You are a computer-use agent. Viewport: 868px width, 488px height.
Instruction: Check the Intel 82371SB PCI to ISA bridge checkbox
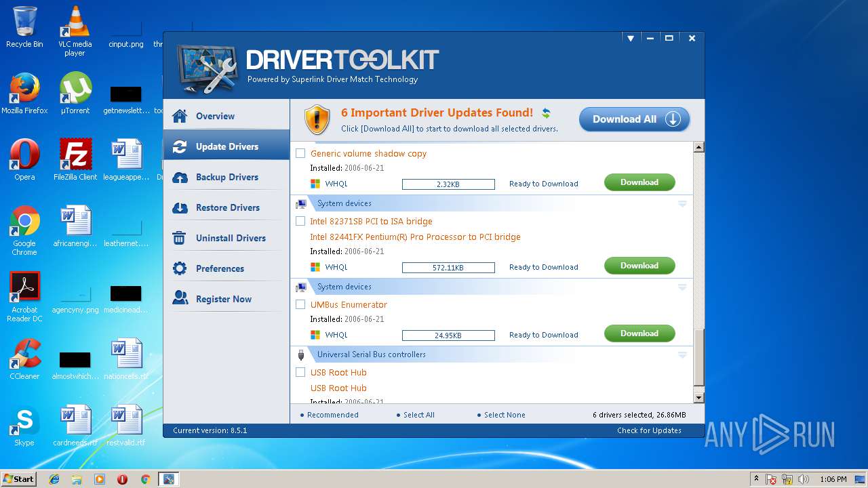(300, 221)
